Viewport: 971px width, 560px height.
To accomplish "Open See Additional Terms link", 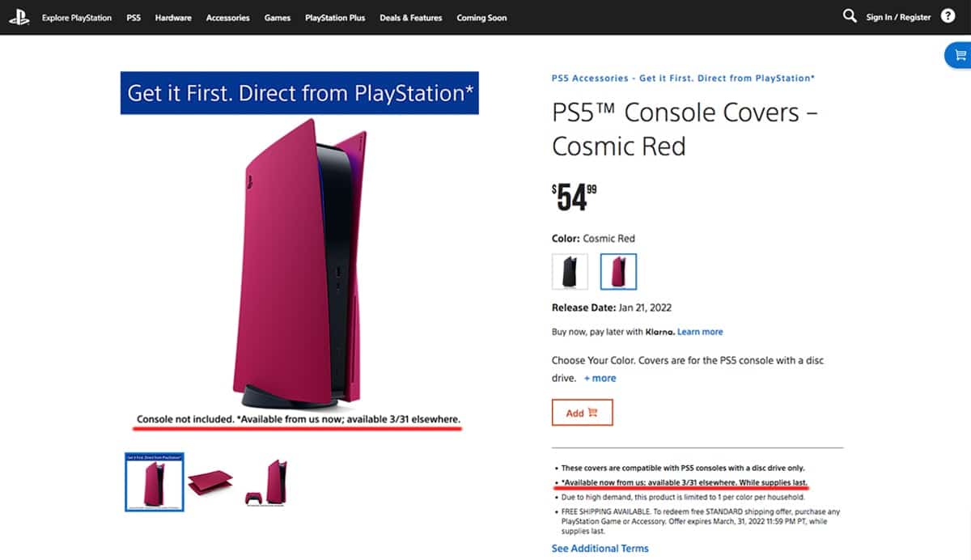I will 600,548.
